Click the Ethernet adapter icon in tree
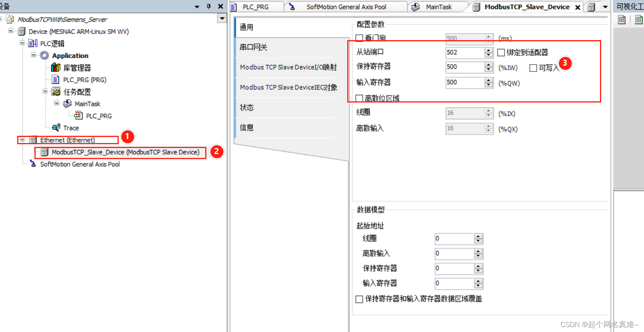644x332 pixels. (33, 140)
